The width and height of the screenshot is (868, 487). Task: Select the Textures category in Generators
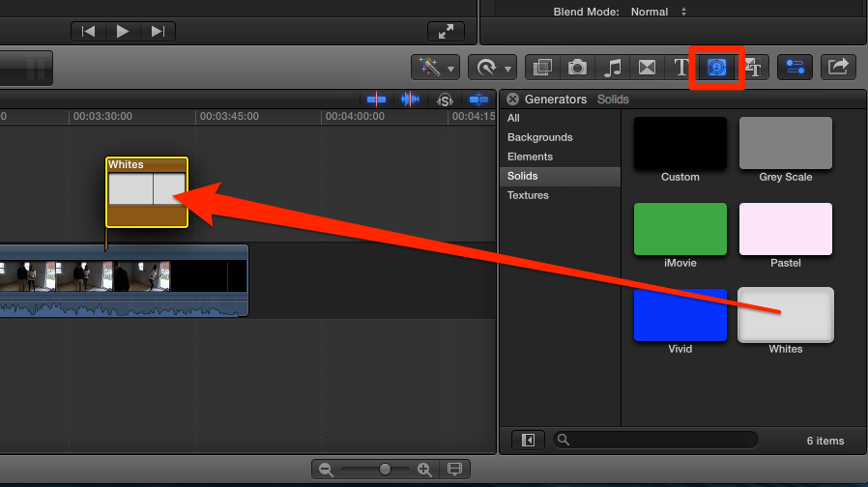pos(528,195)
